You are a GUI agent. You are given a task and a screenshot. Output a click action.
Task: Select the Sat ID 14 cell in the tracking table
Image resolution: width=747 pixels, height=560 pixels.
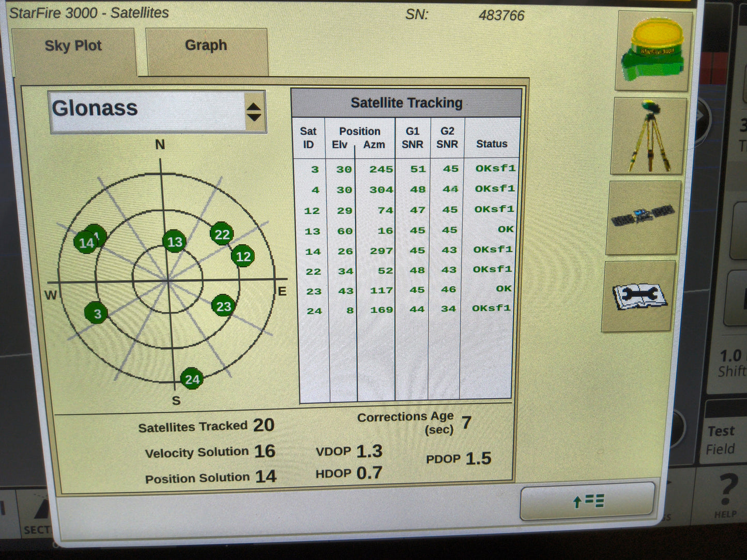click(x=313, y=252)
